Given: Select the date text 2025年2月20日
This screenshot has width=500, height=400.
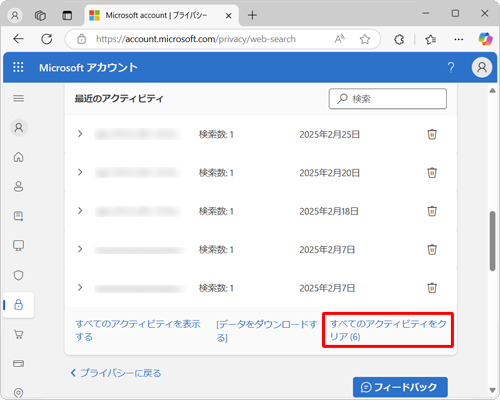Looking at the screenshot, I should [x=329, y=173].
